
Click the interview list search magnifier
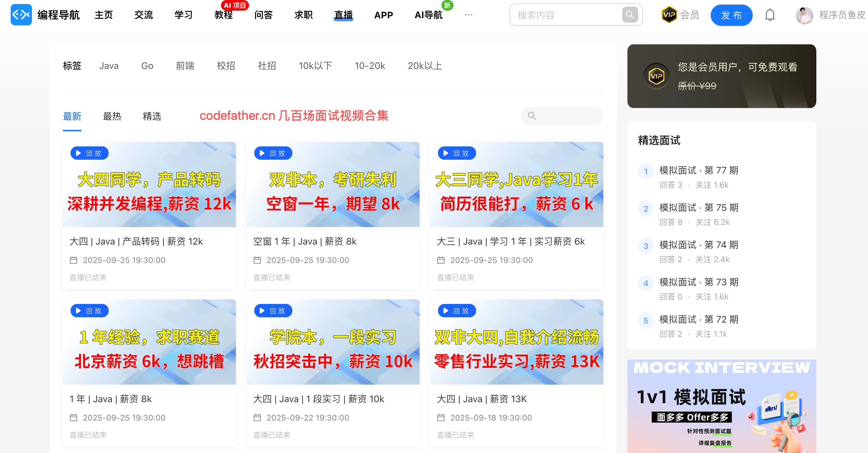(x=532, y=116)
